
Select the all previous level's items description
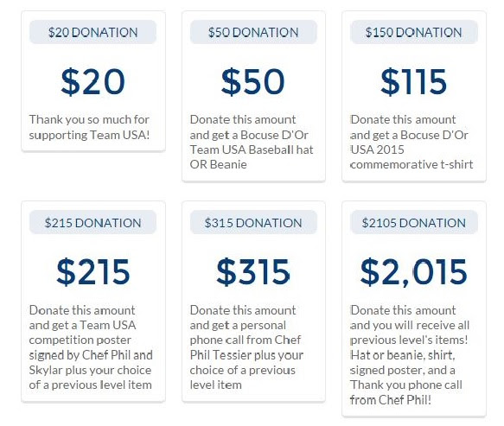(x=410, y=355)
